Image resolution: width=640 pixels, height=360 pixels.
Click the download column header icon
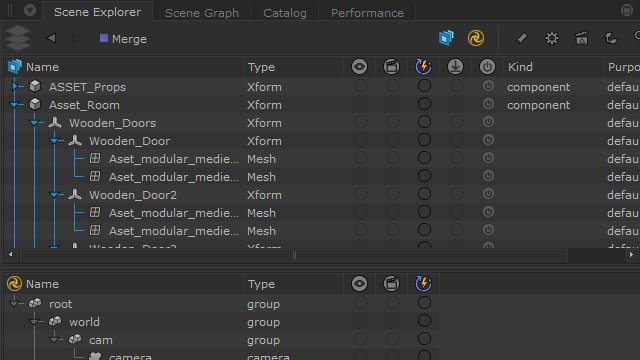tap(455, 67)
